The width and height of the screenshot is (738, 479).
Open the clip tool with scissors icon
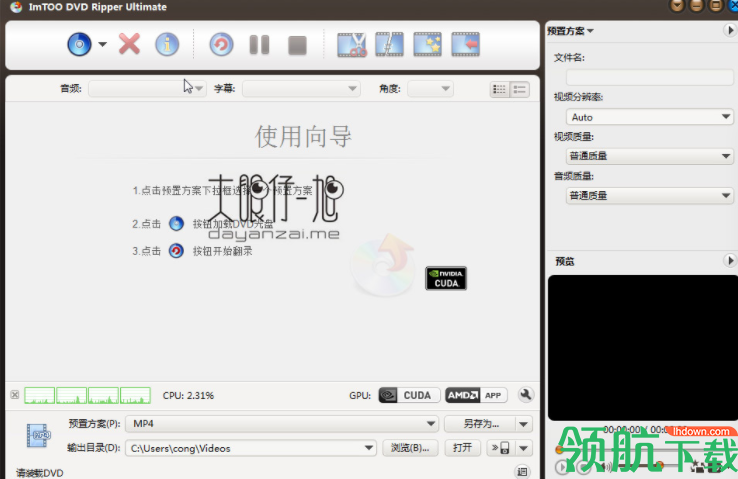tap(352, 45)
